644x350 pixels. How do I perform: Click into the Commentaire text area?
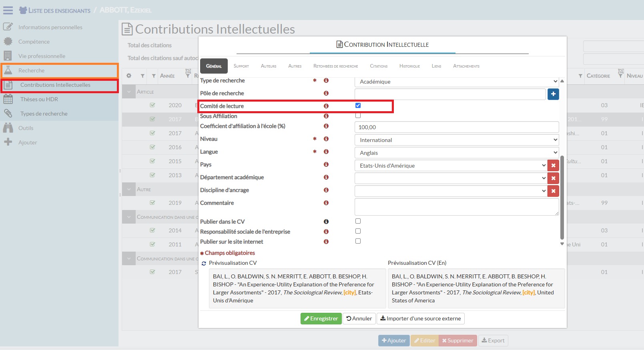coord(456,207)
